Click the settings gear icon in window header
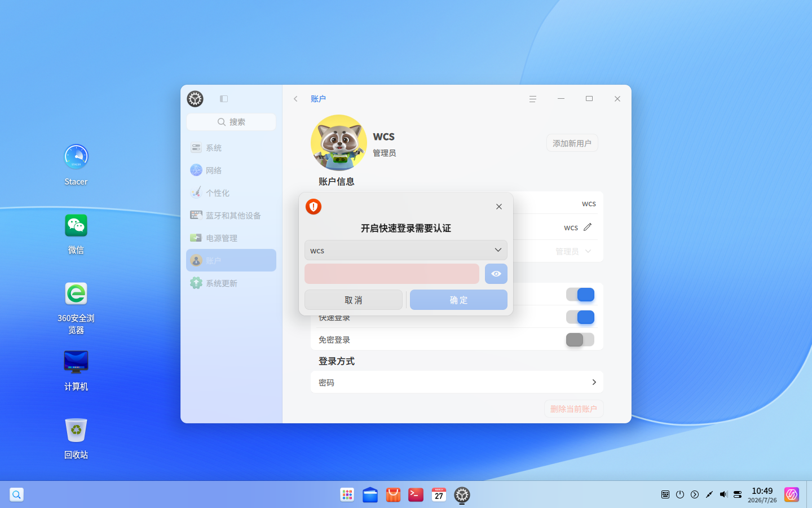 point(195,99)
